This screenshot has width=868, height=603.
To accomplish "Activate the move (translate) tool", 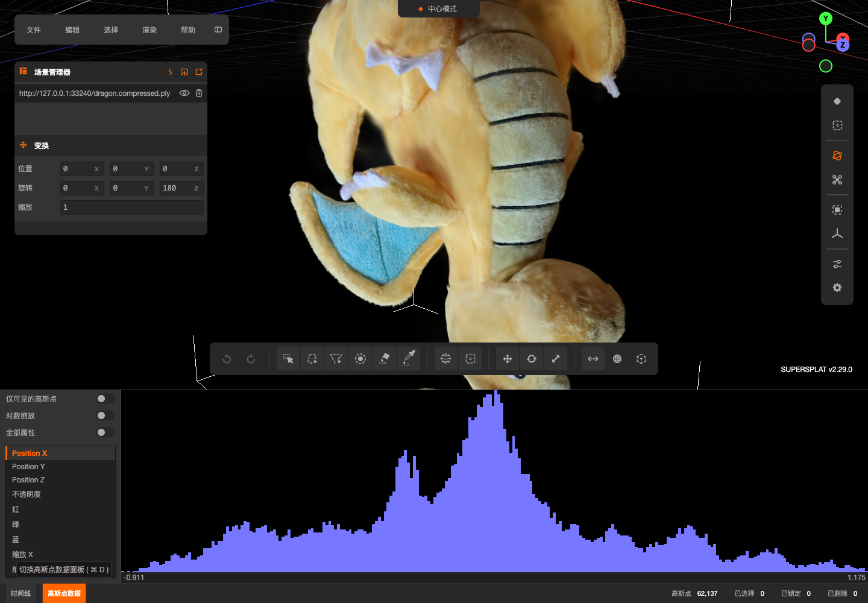I will [x=508, y=359].
